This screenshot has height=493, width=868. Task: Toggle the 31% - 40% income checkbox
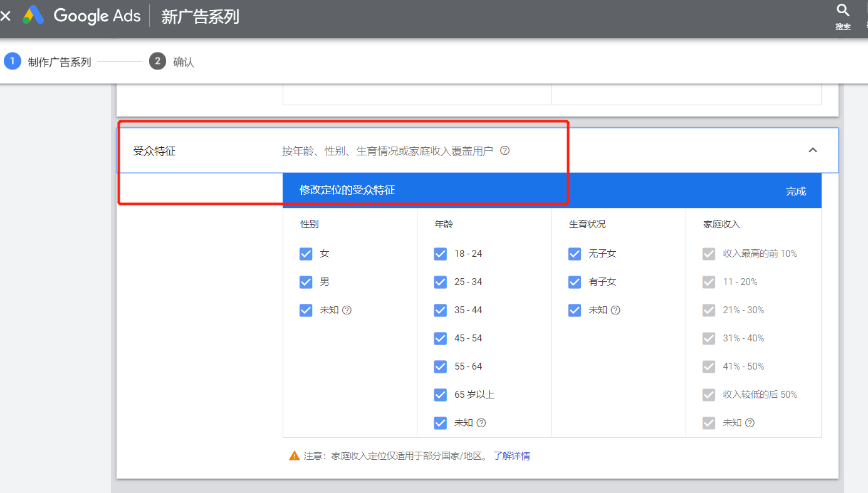709,338
